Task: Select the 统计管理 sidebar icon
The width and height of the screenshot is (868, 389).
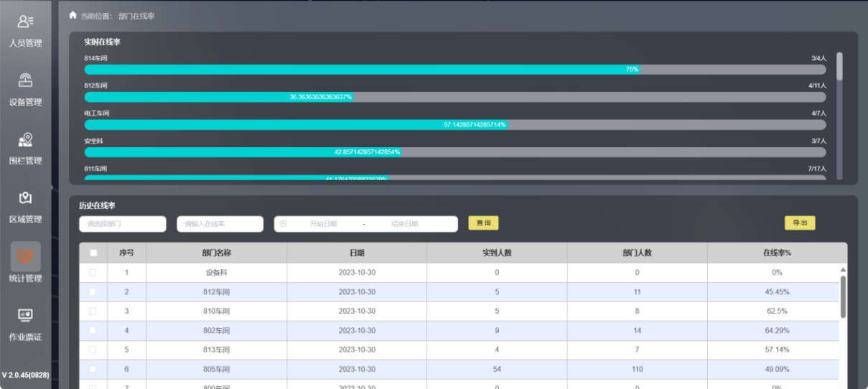Action: point(25,256)
